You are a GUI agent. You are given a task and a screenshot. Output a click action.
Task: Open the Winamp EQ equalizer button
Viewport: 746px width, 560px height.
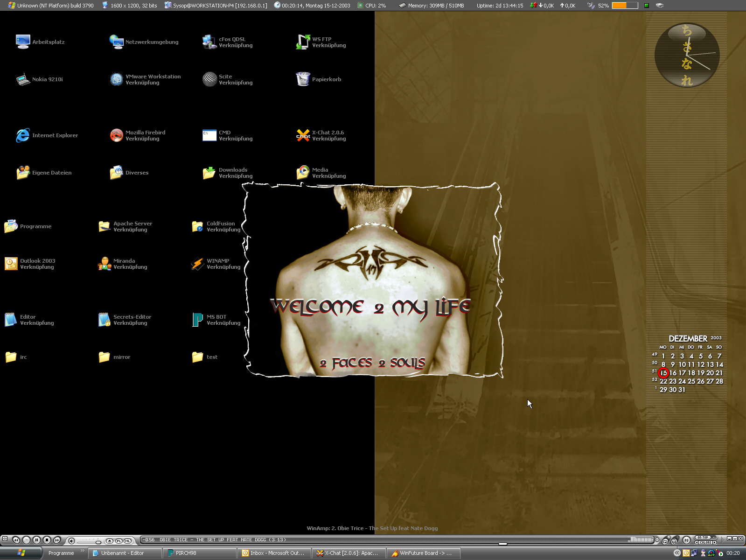pyautogui.click(x=686, y=540)
